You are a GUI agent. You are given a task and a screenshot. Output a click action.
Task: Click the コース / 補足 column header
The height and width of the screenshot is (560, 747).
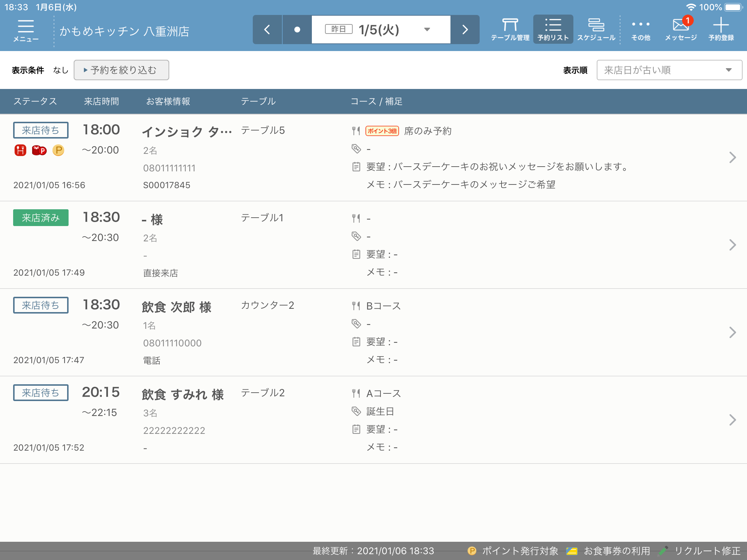pyautogui.click(x=376, y=101)
